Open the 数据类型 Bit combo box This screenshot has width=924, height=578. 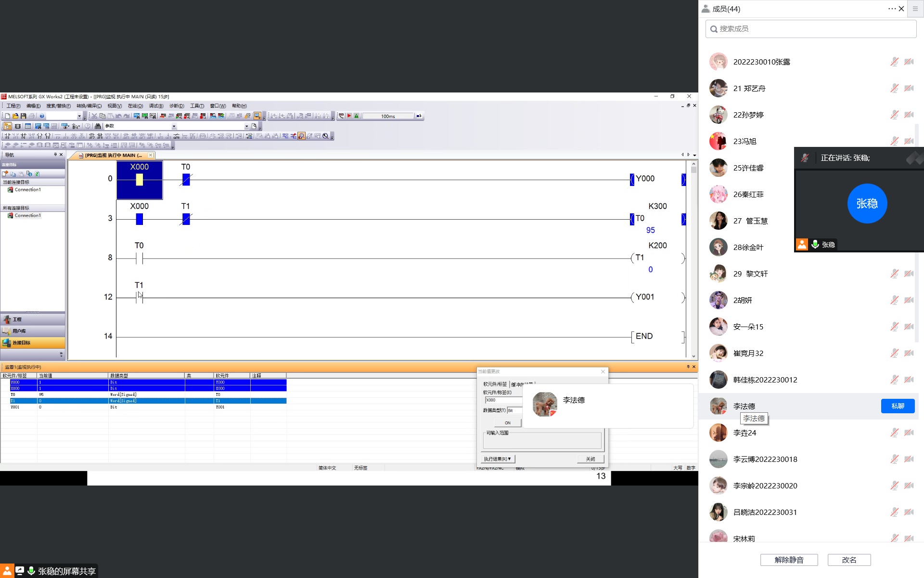tap(514, 410)
